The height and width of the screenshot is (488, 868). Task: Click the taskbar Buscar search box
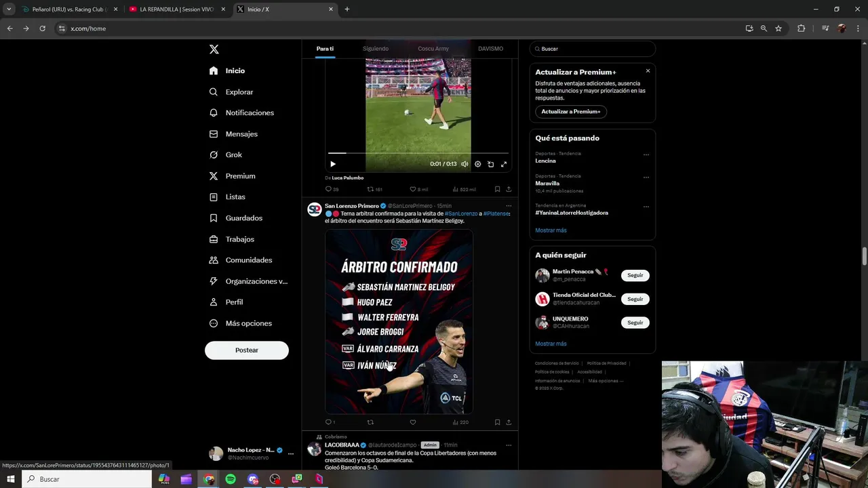point(87,479)
